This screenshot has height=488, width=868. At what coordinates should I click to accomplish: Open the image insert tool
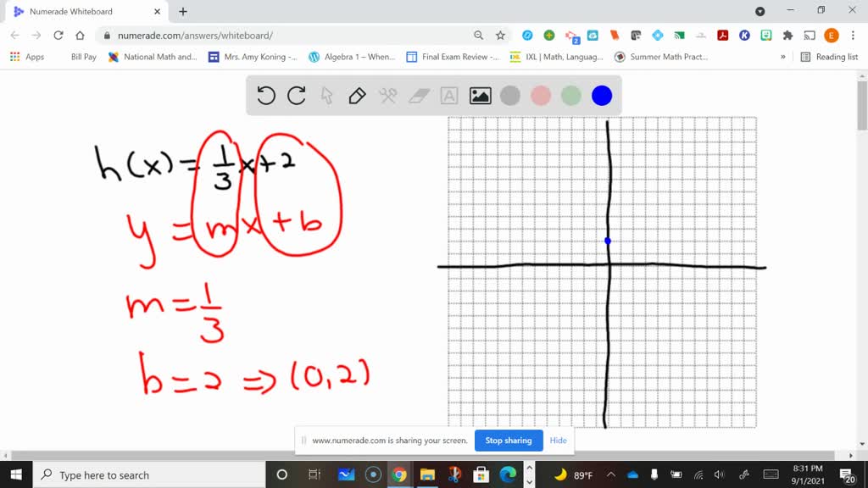click(x=480, y=96)
